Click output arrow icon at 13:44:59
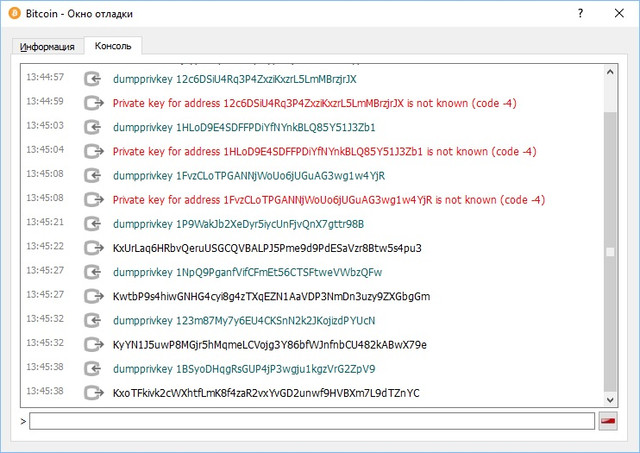The width and height of the screenshot is (640, 453). coord(93,103)
